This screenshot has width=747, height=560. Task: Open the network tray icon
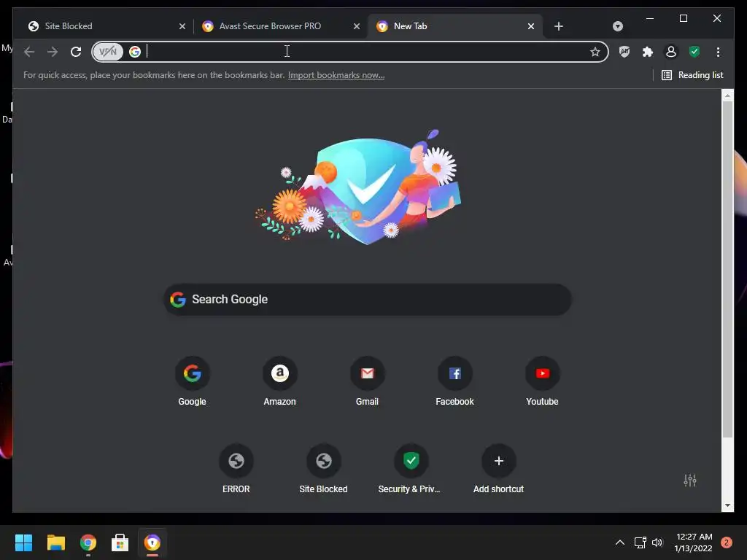click(640, 542)
